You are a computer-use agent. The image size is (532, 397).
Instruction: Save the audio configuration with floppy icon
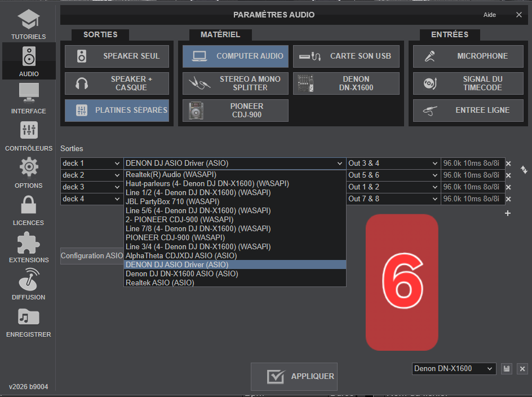(x=507, y=369)
